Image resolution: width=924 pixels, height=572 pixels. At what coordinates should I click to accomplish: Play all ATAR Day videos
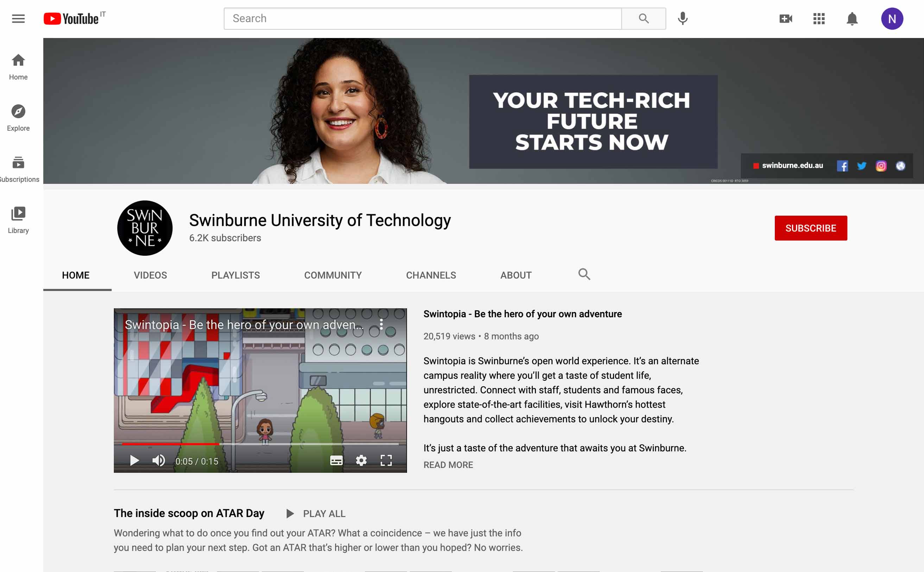[x=316, y=514]
